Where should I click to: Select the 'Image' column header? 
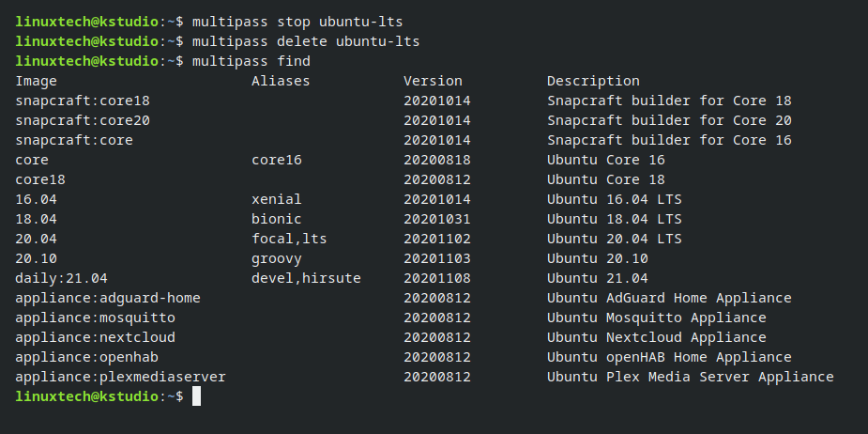click(x=36, y=81)
